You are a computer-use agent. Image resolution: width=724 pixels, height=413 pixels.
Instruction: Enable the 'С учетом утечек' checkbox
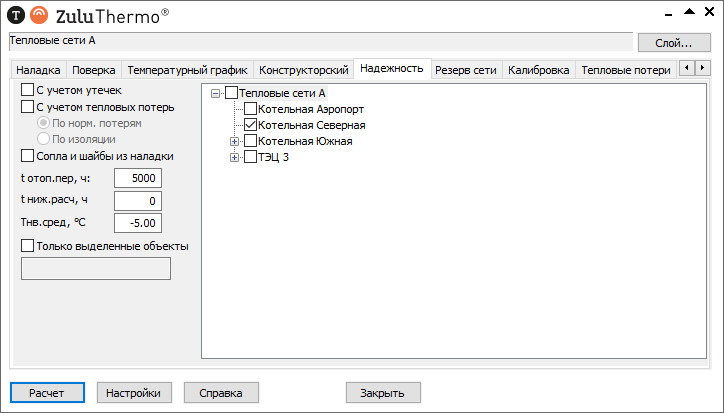point(28,90)
